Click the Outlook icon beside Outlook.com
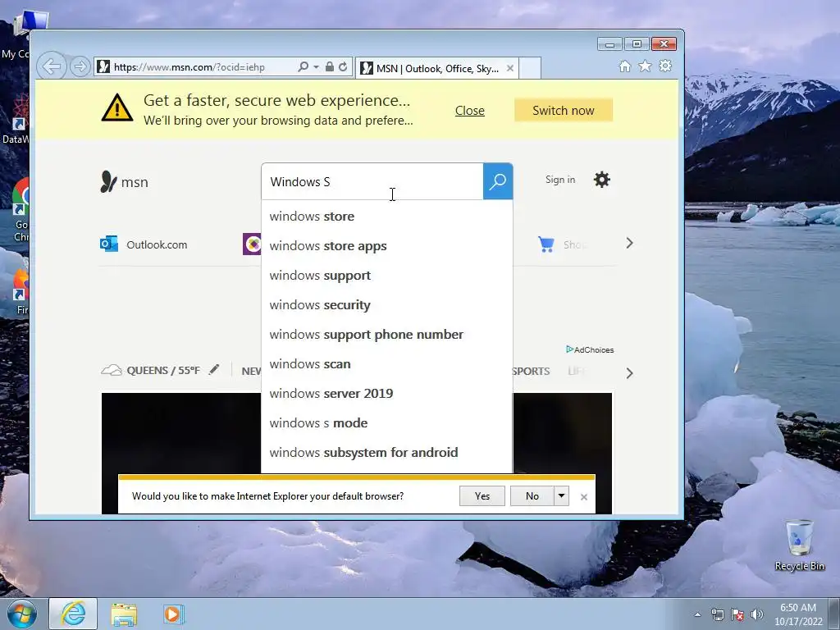The image size is (840, 630). pos(109,244)
